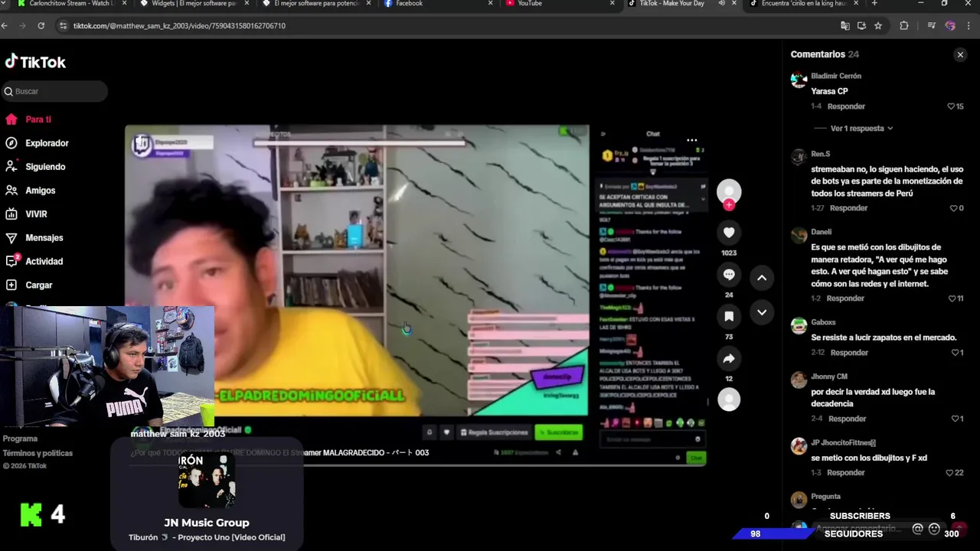
Task: Open new browser tab plus button
Action: pyautogui.click(x=874, y=4)
